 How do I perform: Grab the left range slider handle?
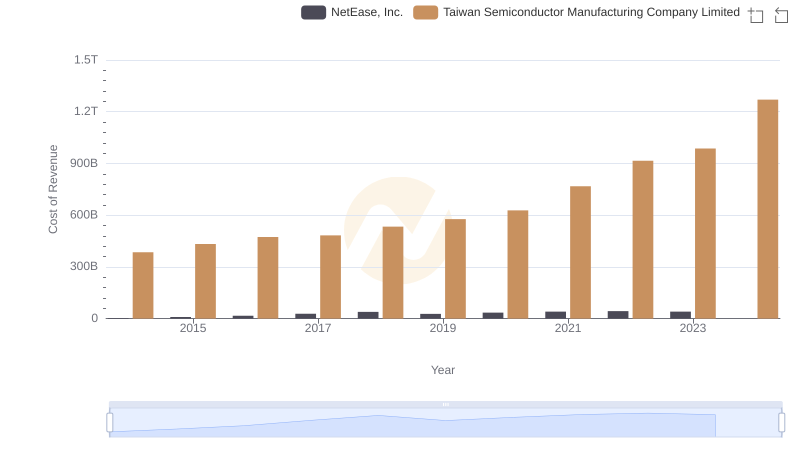pyautogui.click(x=110, y=423)
